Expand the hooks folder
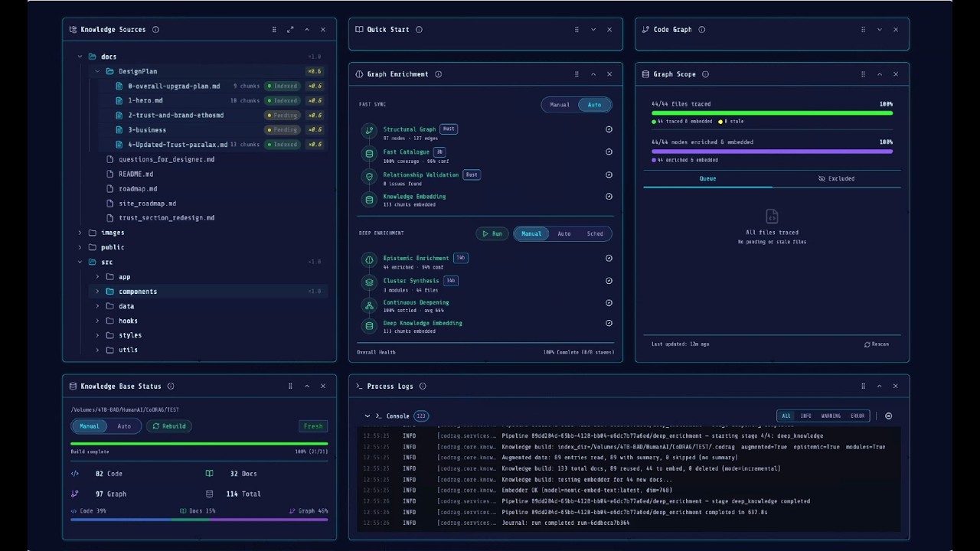Viewport: 980px width, 551px height. 97,321
